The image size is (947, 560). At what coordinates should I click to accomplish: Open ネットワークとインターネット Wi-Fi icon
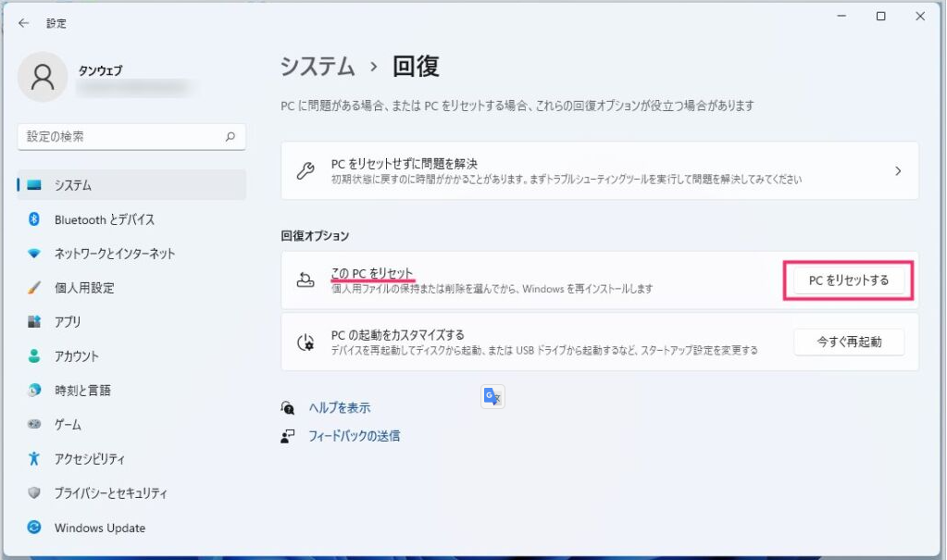coord(34,253)
